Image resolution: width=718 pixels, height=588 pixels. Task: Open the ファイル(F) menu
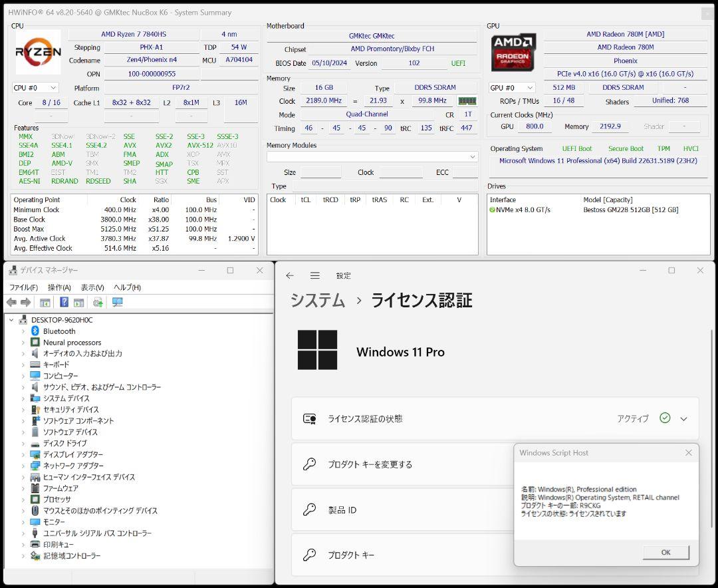pos(23,287)
